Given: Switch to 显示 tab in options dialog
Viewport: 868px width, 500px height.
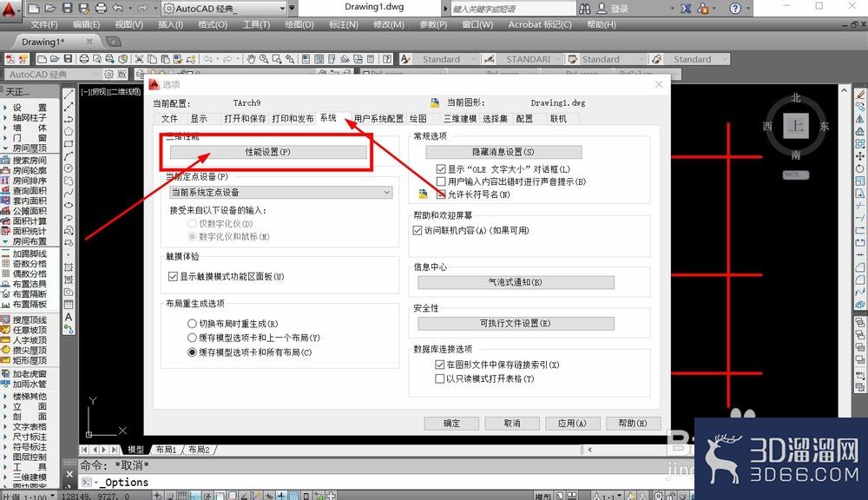Looking at the screenshot, I should [x=199, y=119].
